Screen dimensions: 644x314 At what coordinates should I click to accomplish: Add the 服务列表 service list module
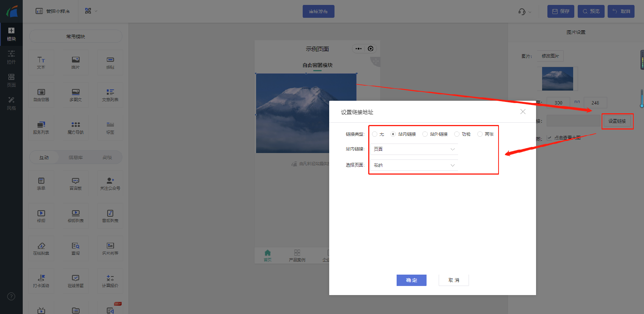coord(41,128)
